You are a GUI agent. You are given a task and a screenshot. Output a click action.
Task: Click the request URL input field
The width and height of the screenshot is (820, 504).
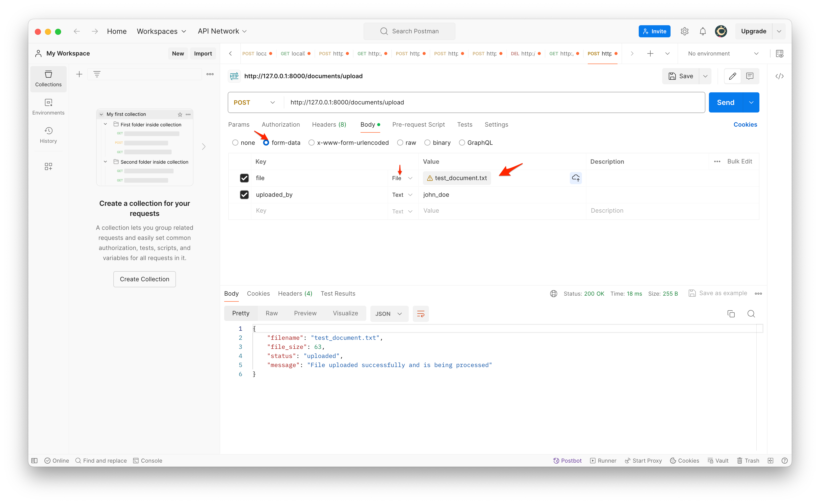tap(494, 102)
